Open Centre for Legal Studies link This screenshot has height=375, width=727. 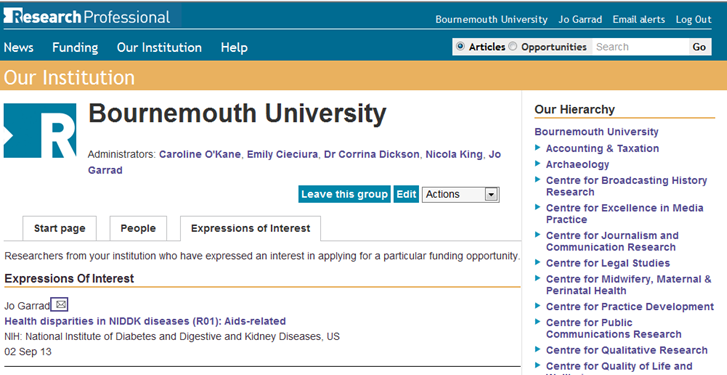tap(608, 263)
